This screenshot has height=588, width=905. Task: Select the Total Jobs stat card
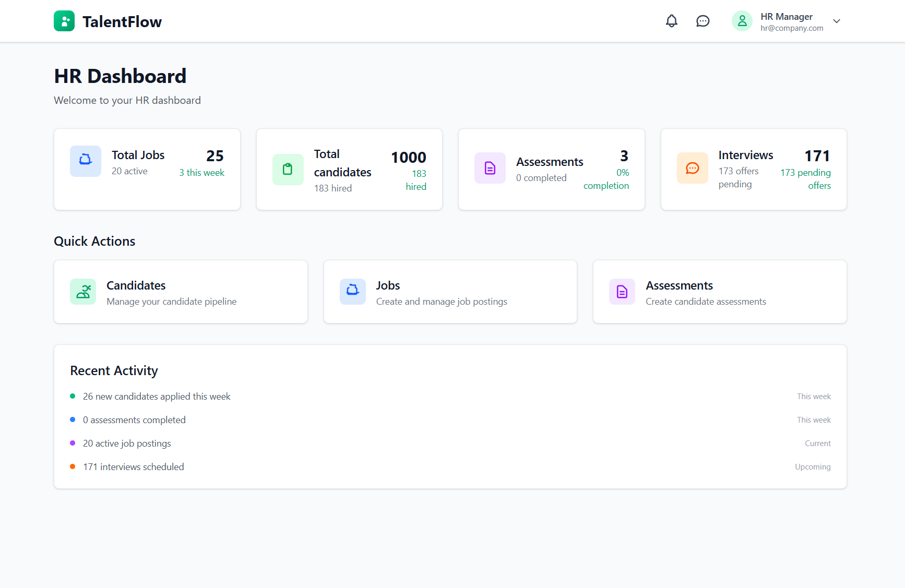pos(147,170)
